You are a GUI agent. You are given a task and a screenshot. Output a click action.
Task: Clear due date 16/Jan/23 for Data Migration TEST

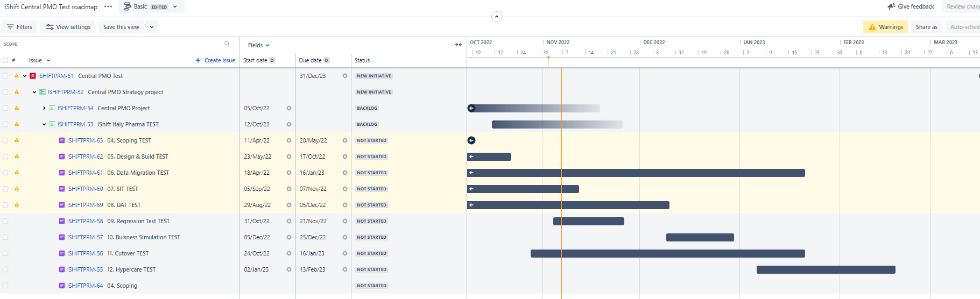pos(345,173)
